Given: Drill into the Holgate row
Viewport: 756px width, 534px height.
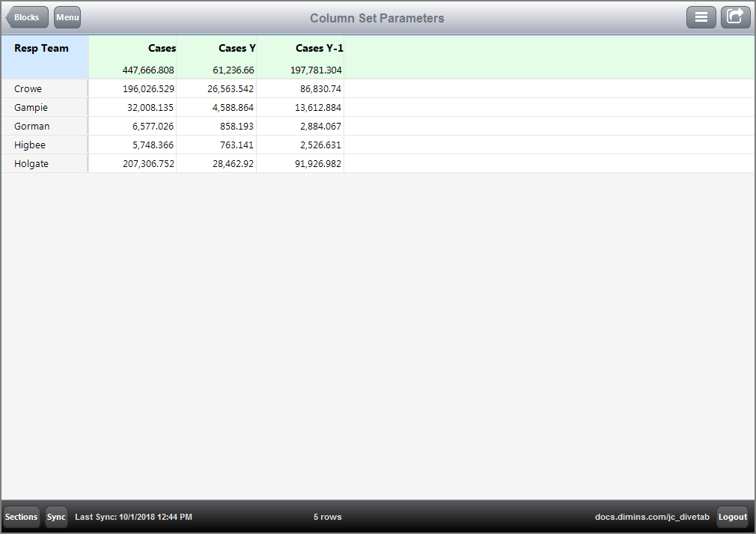Looking at the screenshot, I should click(31, 163).
